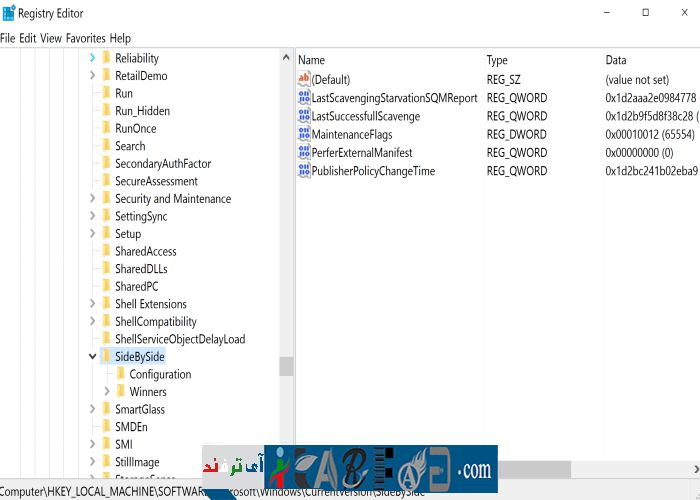Click the Registry Editor app icon in title bar
Screen dimensions: 700x500
point(9,13)
